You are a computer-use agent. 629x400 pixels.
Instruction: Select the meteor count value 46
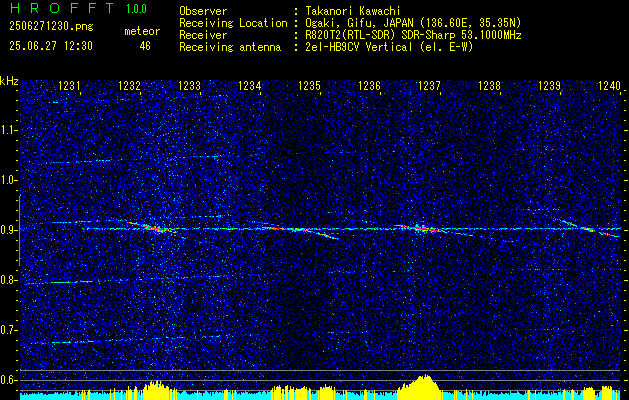click(x=145, y=46)
